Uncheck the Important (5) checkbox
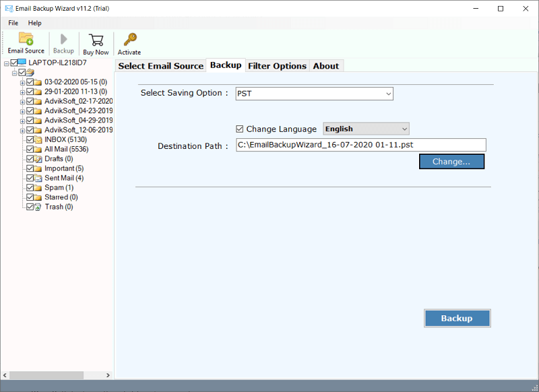539x392 pixels. coord(30,168)
